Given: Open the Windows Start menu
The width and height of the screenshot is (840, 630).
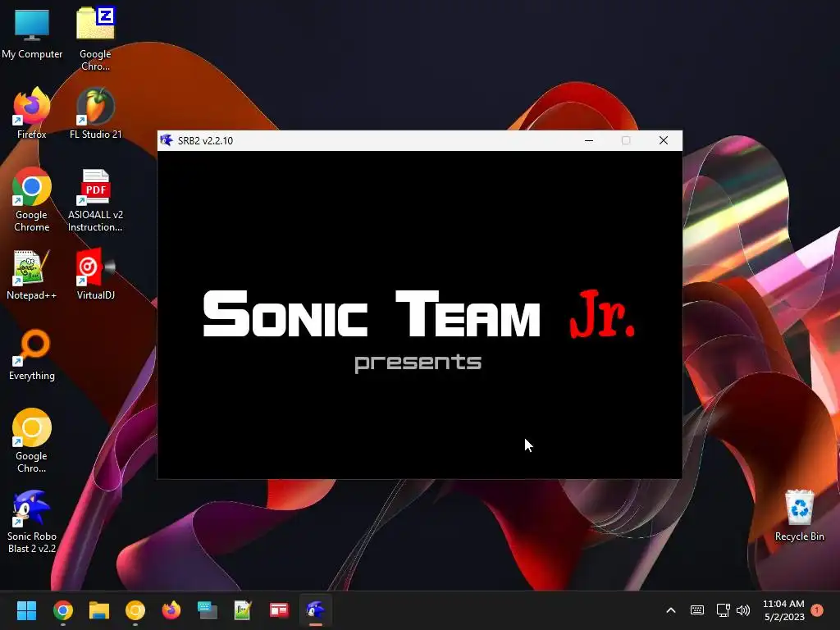Looking at the screenshot, I should pyautogui.click(x=26, y=610).
